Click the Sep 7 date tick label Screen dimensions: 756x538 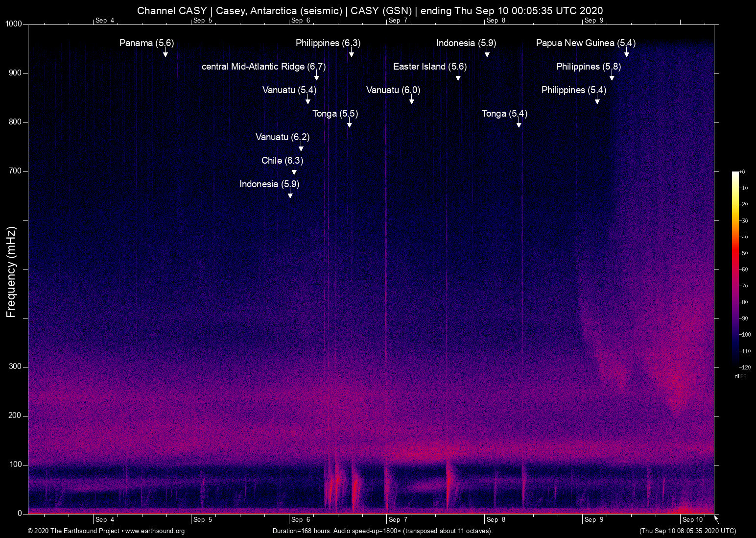398,519
